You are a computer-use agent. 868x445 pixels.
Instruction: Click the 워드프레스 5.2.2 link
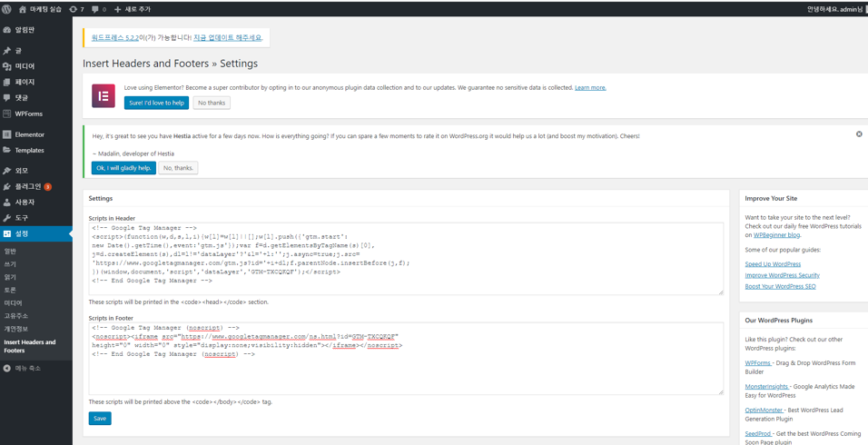click(x=114, y=37)
